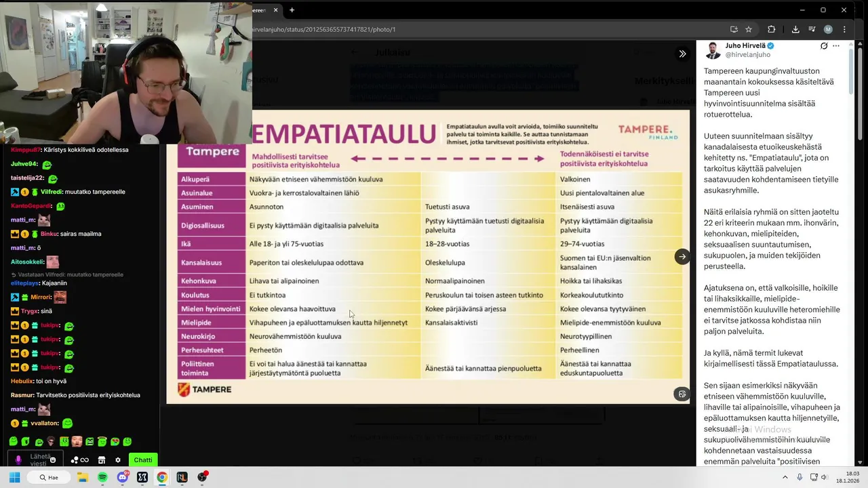Bookmark this page with the star icon

pyautogui.click(x=749, y=29)
